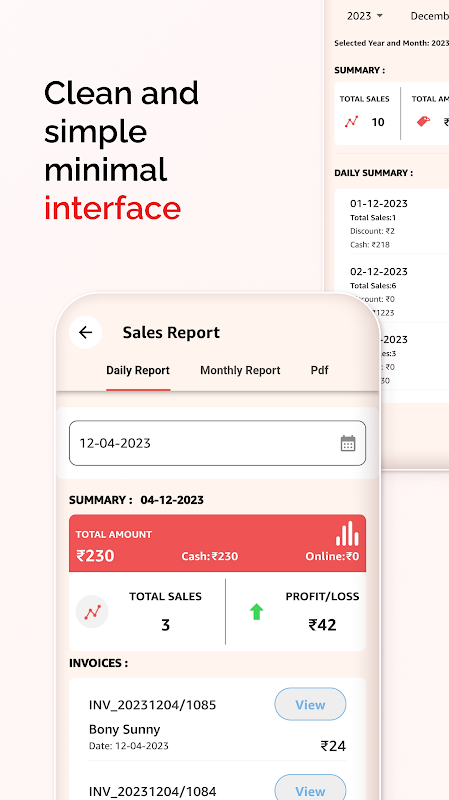
Task: Tap the bar chart icon on Total Amount card
Action: [x=347, y=533]
